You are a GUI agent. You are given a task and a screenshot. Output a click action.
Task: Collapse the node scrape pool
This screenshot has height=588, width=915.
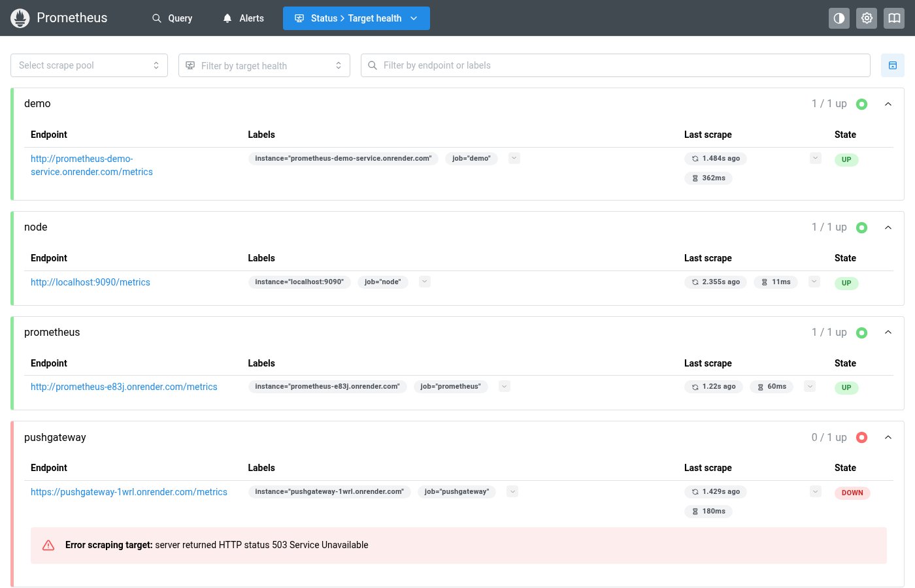coord(888,227)
